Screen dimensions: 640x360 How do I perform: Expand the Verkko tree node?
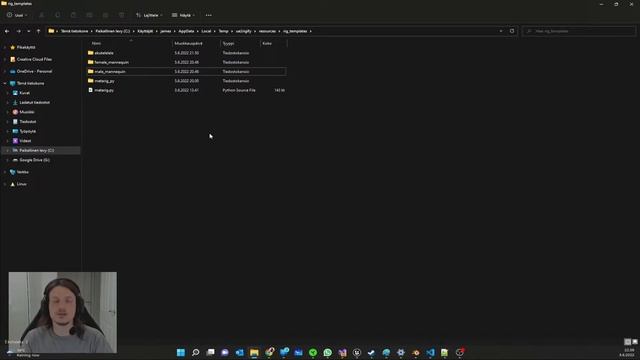pyautogui.click(x=5, y=172)
